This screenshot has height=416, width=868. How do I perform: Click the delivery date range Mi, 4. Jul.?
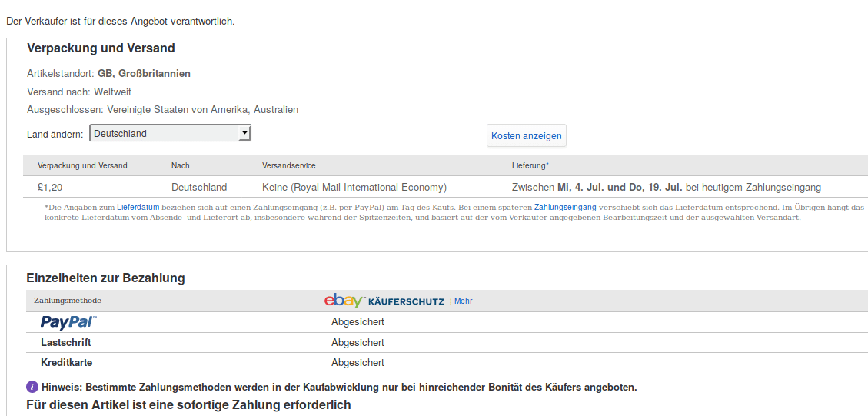(620, 187)
